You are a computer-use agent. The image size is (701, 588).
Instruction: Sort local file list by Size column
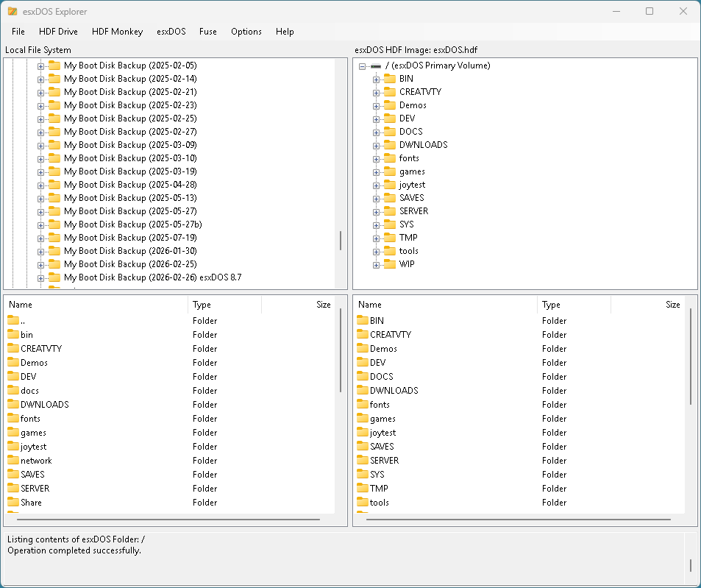[x=298, y=305]
